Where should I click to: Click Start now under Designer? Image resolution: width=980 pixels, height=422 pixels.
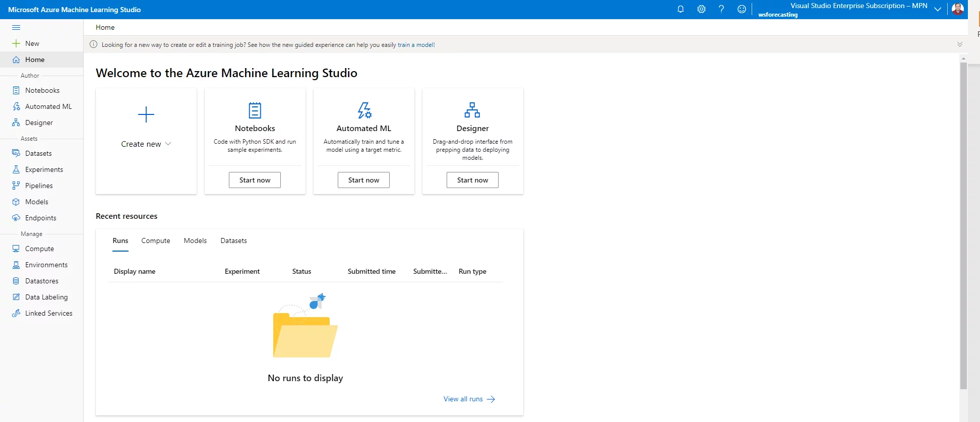tap(472, 180)
